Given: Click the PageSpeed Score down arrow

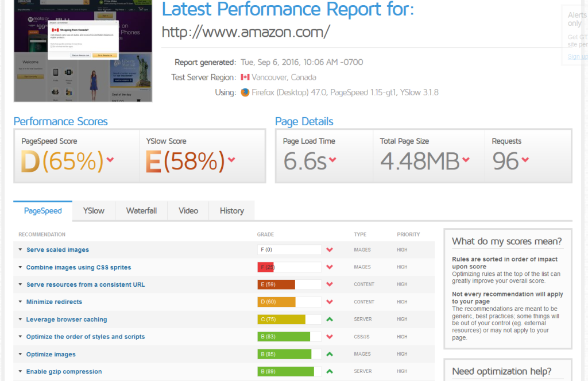Looking at the screenshot, I should click(x=110, y=160).
